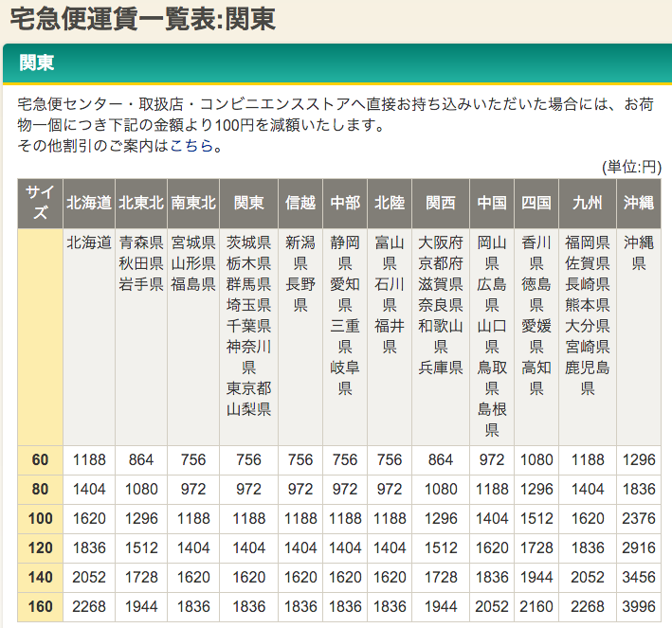Select the 中部 column header
Screen dimensions: 672x628
[x=345, y=203]
